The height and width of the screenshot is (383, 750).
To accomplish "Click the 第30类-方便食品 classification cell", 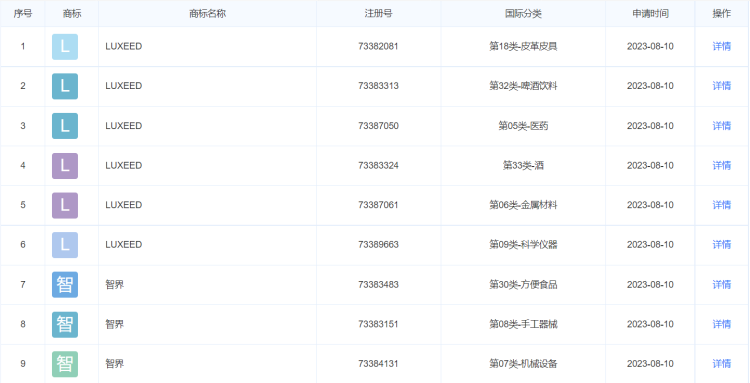I will 523,285.
